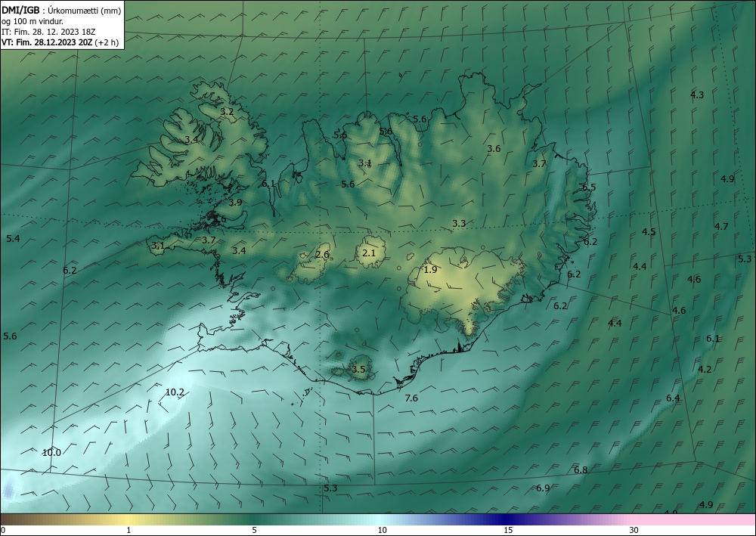Click the 3.3 value label
The image size is (756, 536).
[x=459, y=224]
